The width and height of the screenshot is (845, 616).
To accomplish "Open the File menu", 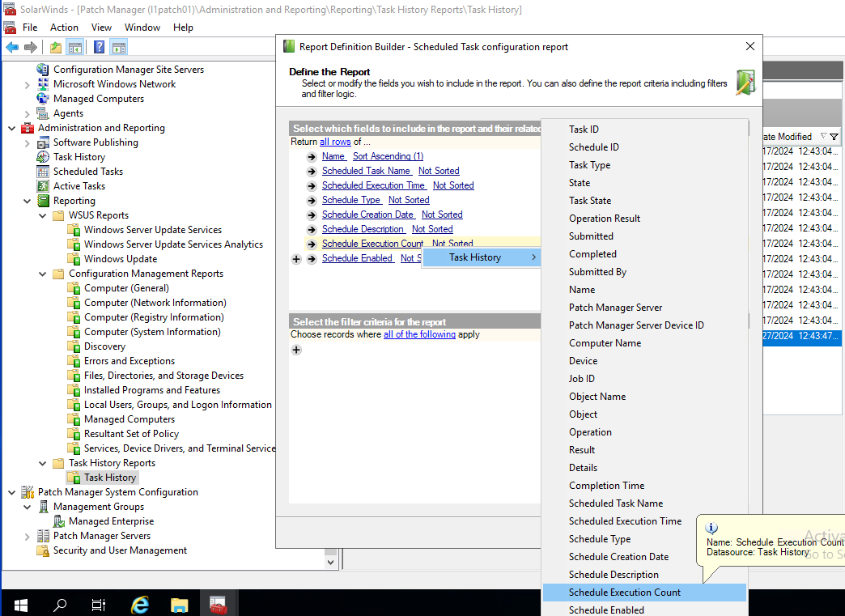I will point(30,27).
